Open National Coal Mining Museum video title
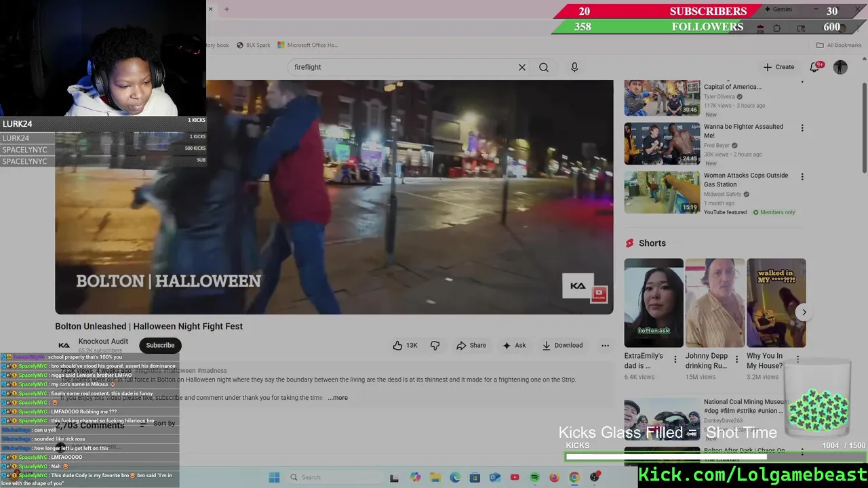This screenshot has width=868, height=488. click(744, 406)
